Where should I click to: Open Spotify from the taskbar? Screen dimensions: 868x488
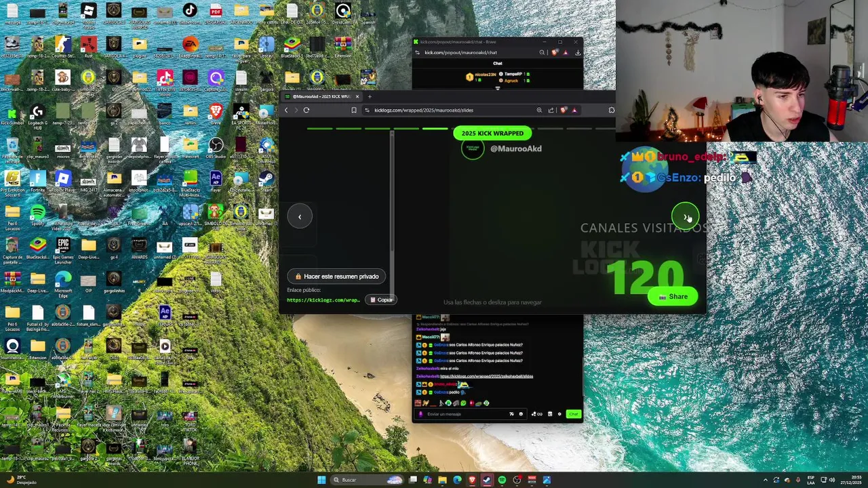coord(502,480)
